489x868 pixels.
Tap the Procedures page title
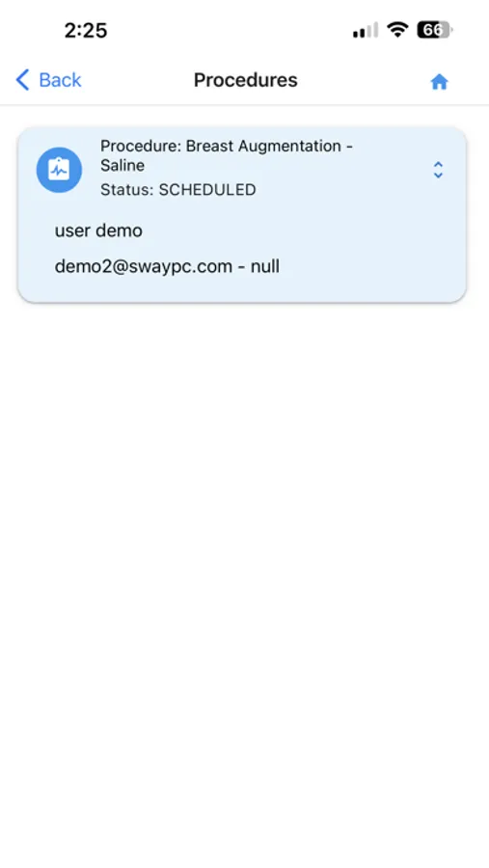[x=245, y=80]
